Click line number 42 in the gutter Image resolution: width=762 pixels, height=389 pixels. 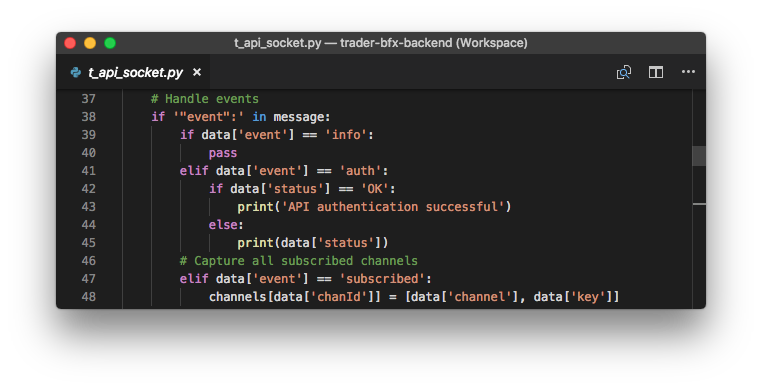88,189
